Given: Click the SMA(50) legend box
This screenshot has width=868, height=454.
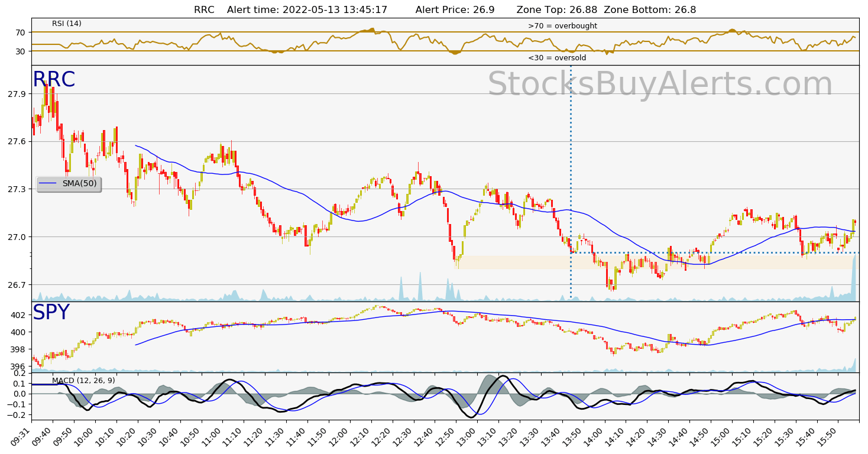Looking at the screenshot, I should 69,184.
